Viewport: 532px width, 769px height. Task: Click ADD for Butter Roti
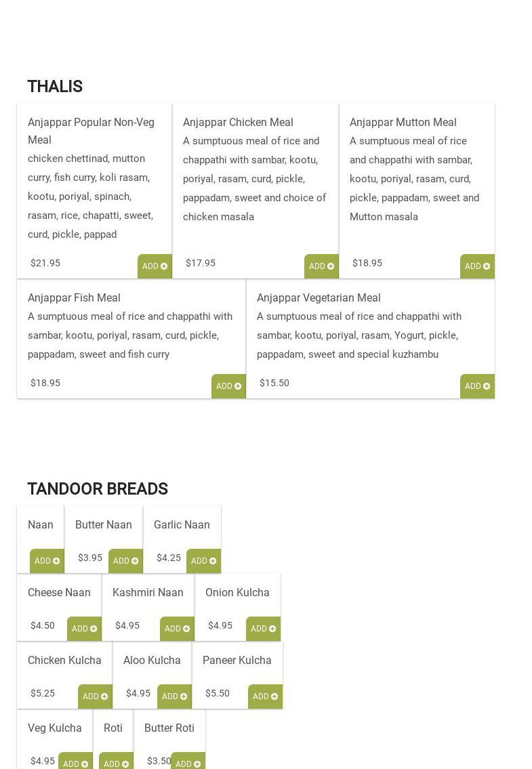pos(188,764)
